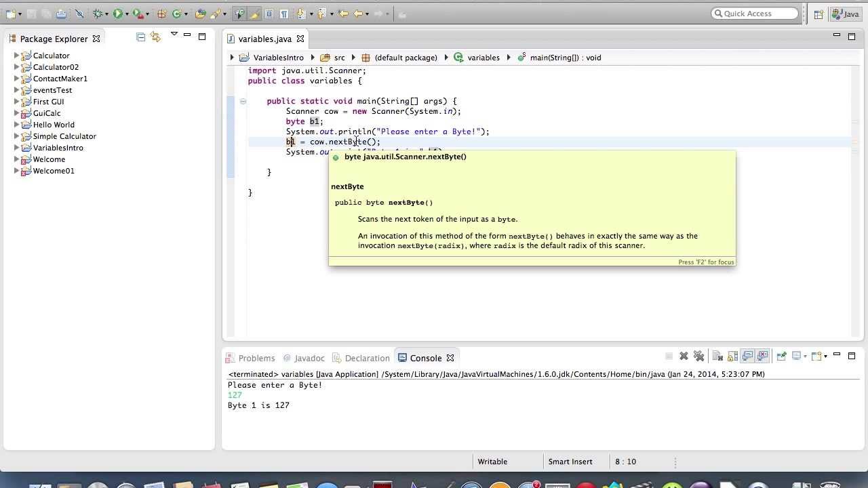Click main(String[]) : void breadcrumb item
This screenshot has width=868, height=488.
pos(566,58)
